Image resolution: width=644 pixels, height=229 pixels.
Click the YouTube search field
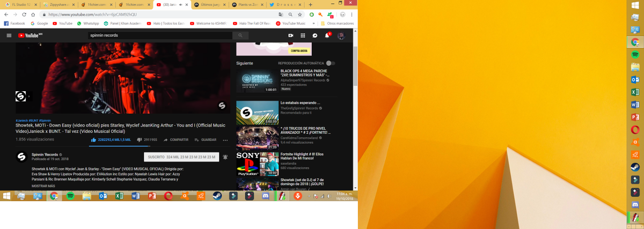(160, 35)
